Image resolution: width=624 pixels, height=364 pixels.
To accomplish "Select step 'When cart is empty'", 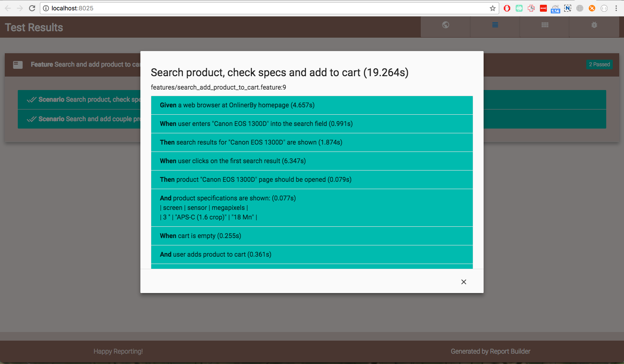I will point(312,236).
